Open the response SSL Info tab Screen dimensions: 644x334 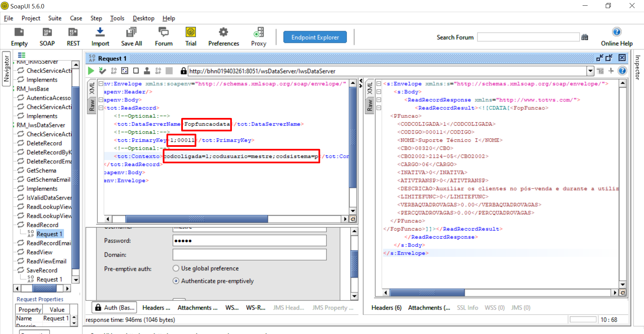(467, 308)
